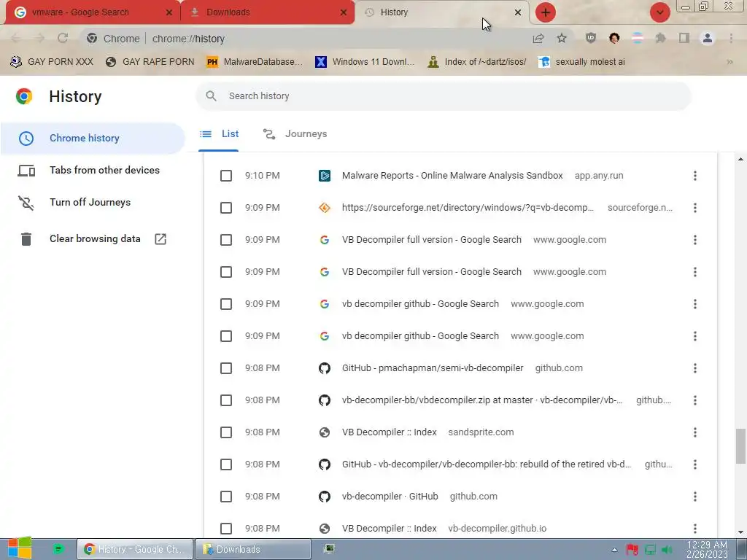The width and height of the screenshot is (747, 560).
Task: Open a new tab with the plus button
Action: coord(546,12)
